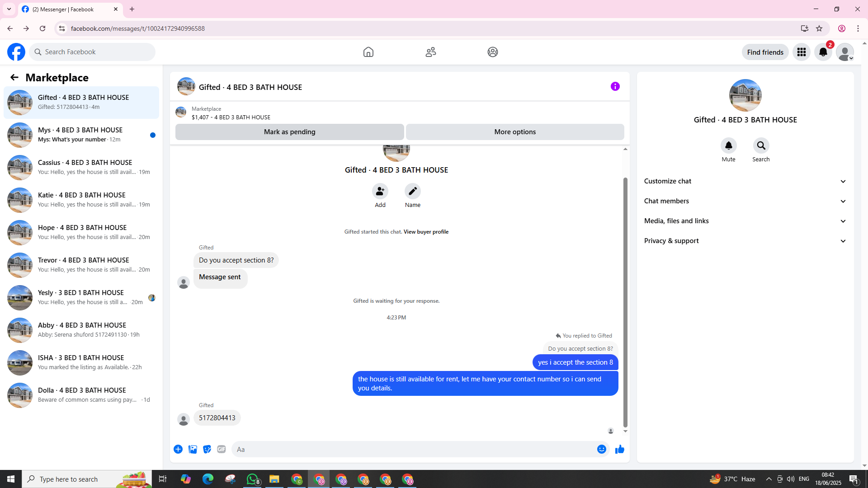The image size is (868, 488).
Task: Open the tab search dropdown
Action: [x=9, y=9]
